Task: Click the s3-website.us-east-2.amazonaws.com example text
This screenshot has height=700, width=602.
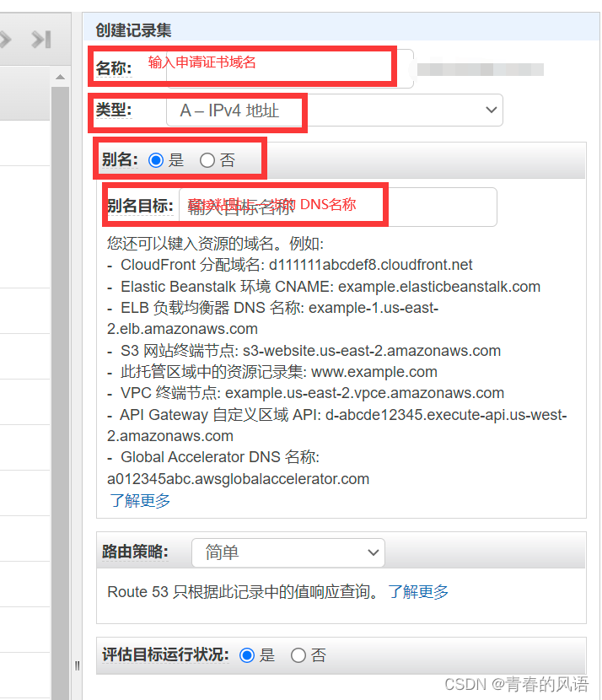Action: (372, 351)
